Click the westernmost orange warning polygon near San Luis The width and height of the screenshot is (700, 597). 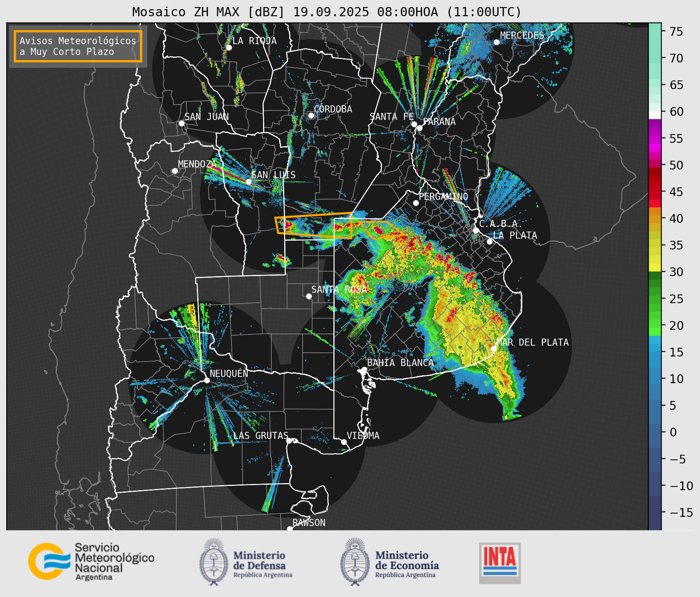[x=314, y=225]
